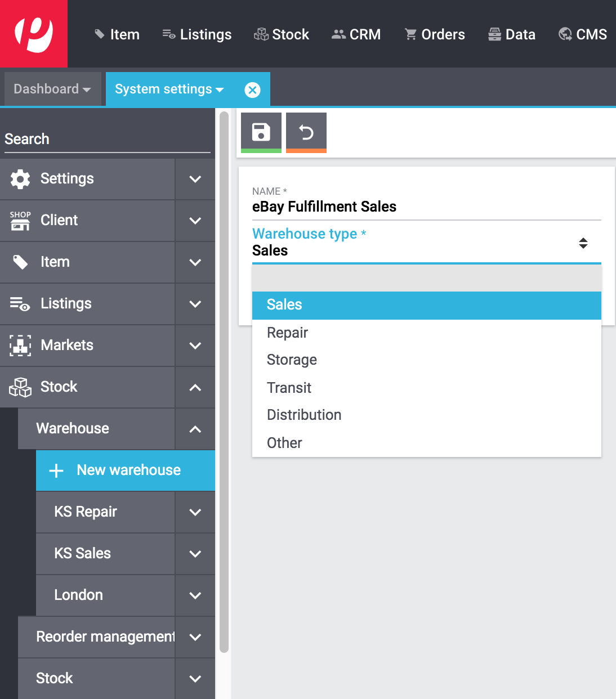Click the undo reset arrow icon
The height and width of the screenshot is (699, 616).
(x=306, y=132)
